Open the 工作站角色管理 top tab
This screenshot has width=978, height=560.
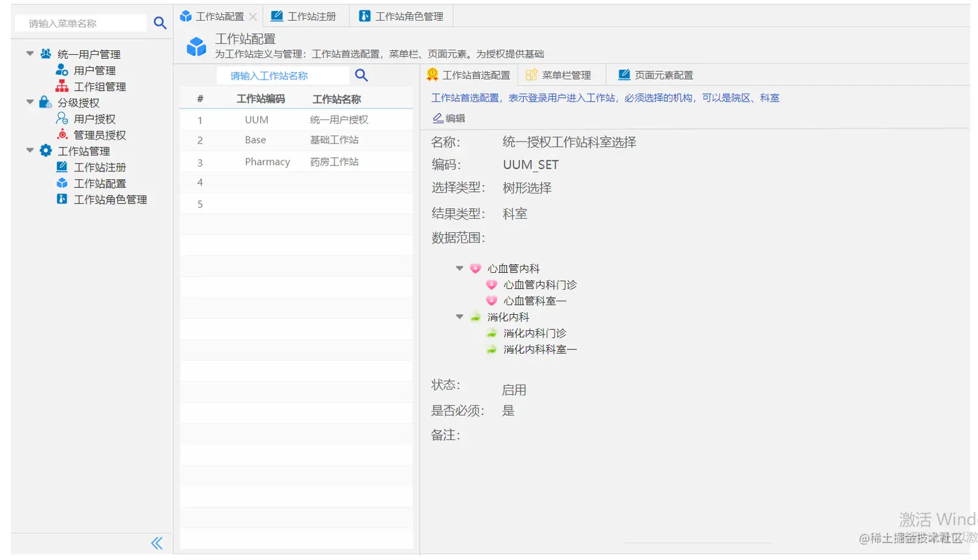(402, 16)
